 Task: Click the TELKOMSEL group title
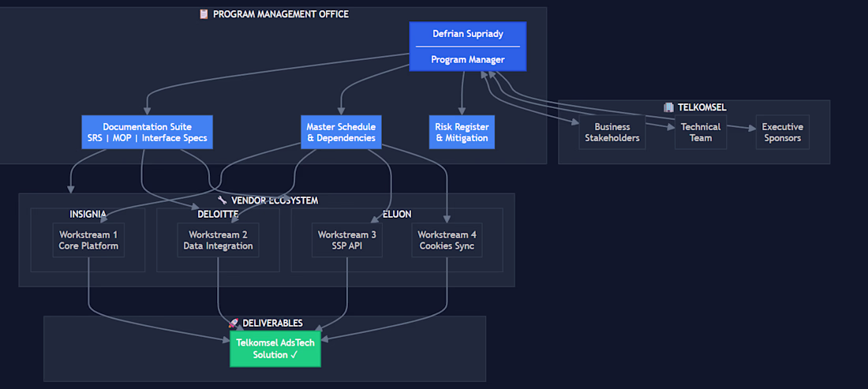702,107
